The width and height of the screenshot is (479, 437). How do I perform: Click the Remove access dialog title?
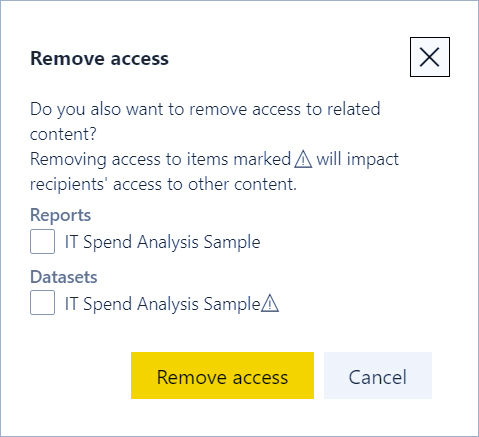pos(99,59)
